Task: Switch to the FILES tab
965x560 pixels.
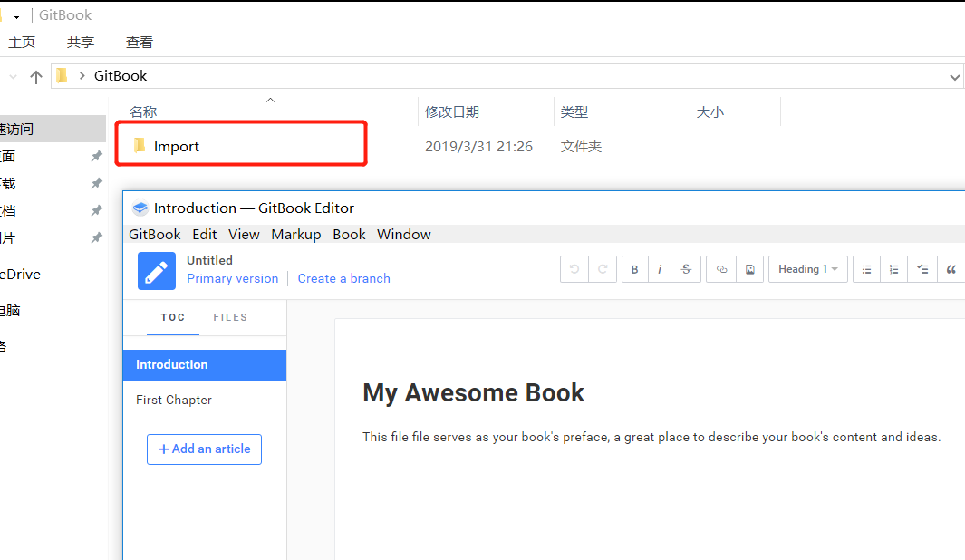Action: [x=230, y=317]
